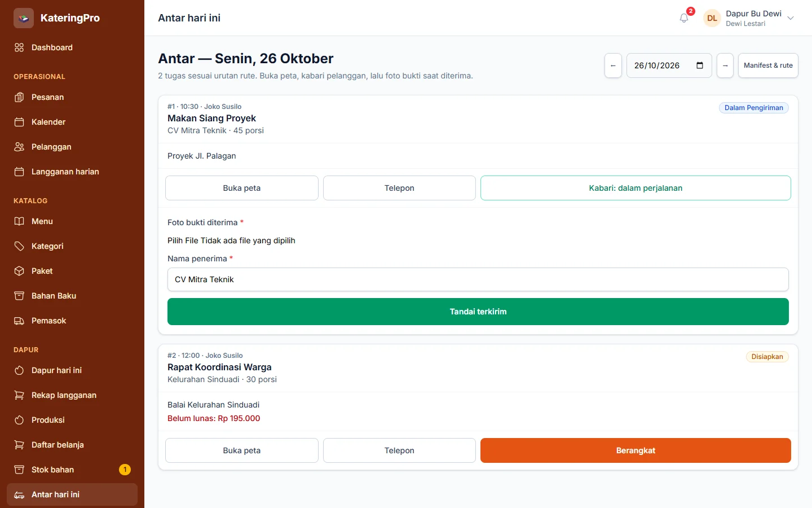Click the Pesanan clipboard icon
The width and height of the screenshot is (812, 508).
[x=19, y=97]
